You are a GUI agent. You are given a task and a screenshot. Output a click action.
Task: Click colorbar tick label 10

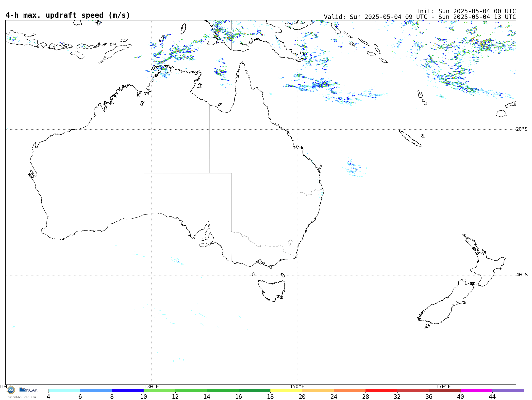(144, 397)
